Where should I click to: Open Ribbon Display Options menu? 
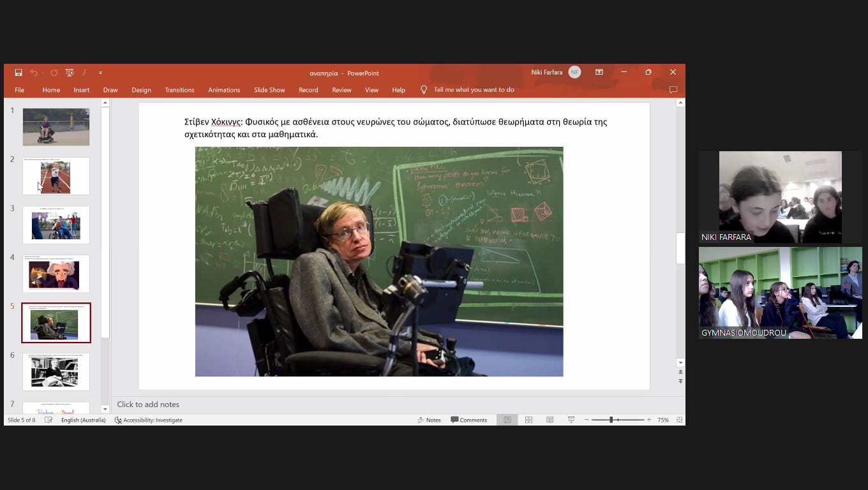[599, 72]
